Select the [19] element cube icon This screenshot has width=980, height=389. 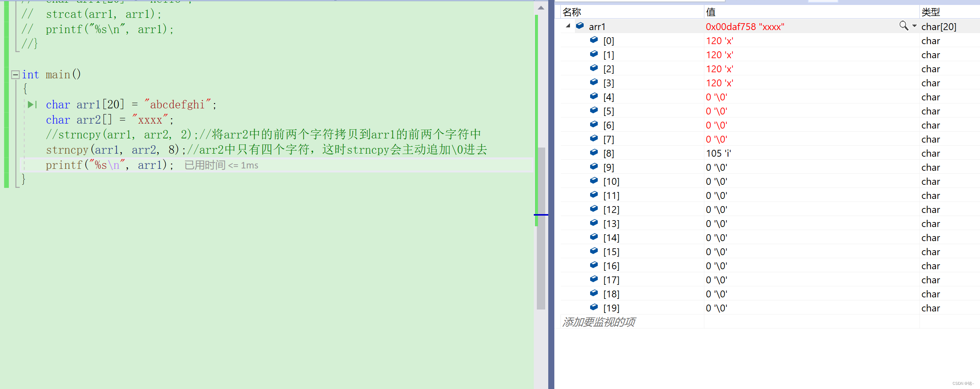[594, 307]
